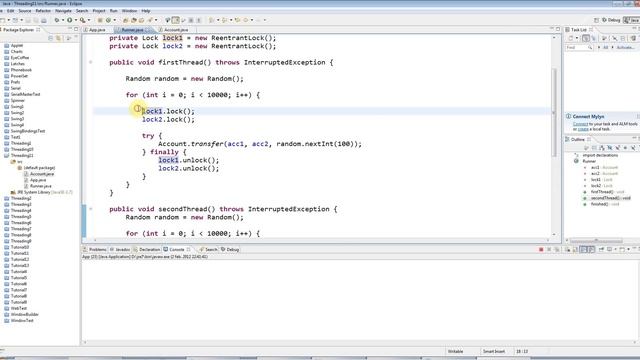Click the New Task icon in Task List
Viewport: 640px width, 360px height.
pyautogui.click(x=571, y=38)
